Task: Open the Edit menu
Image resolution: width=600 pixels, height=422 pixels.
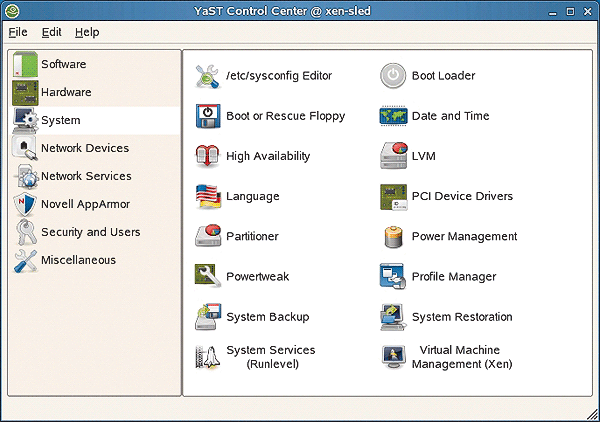Action: tap(51, 32)
